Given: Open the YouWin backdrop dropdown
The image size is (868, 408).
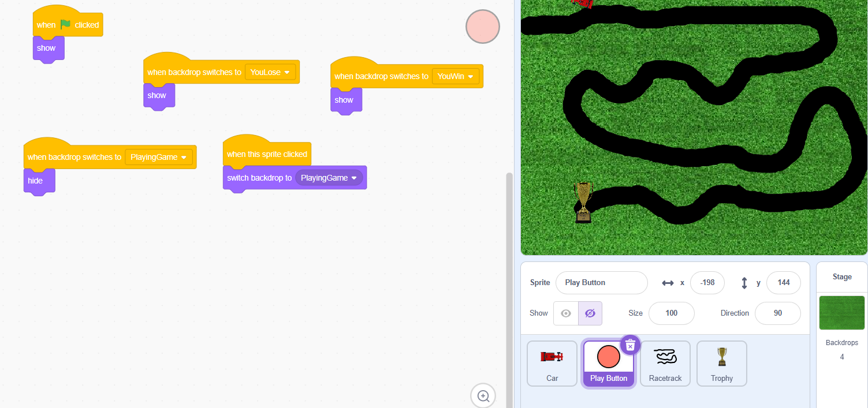Looking at the screenshot, I should [456, 76].
